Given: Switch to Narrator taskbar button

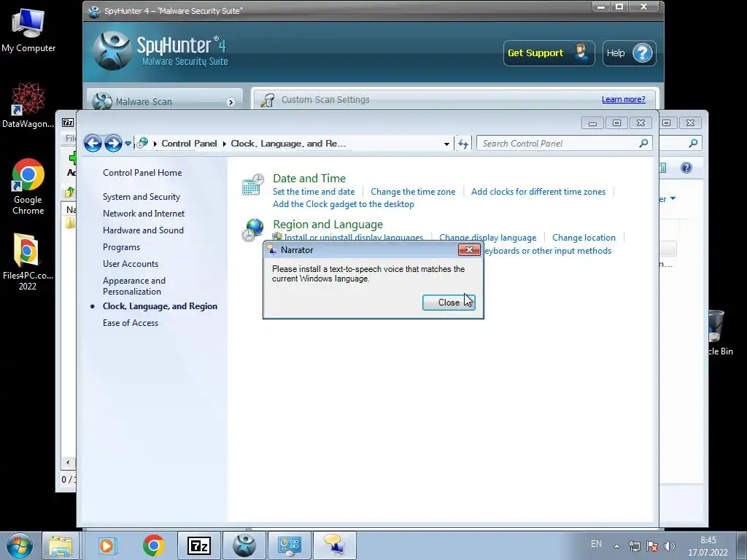Looking at the screenshot, I should (334, 545).
